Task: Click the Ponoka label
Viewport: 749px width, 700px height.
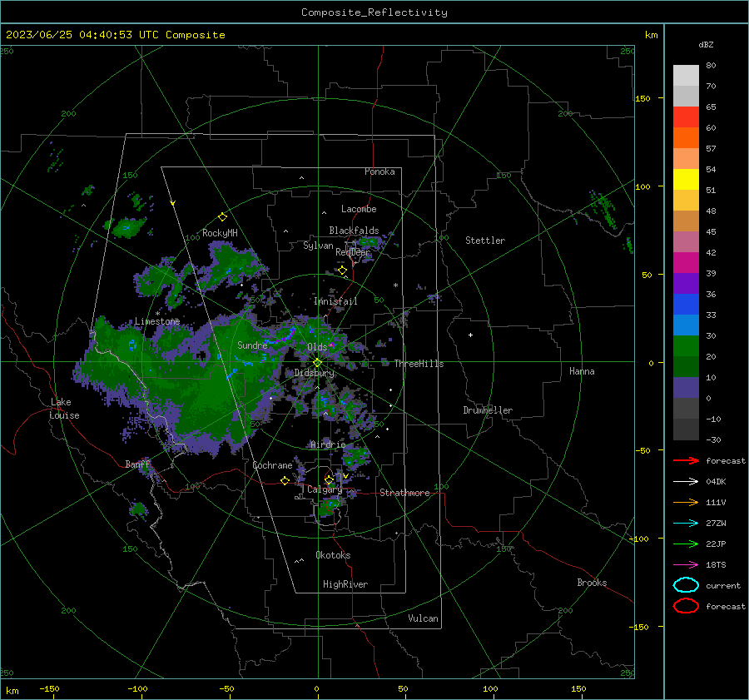Action: click(x=379, y=171)
